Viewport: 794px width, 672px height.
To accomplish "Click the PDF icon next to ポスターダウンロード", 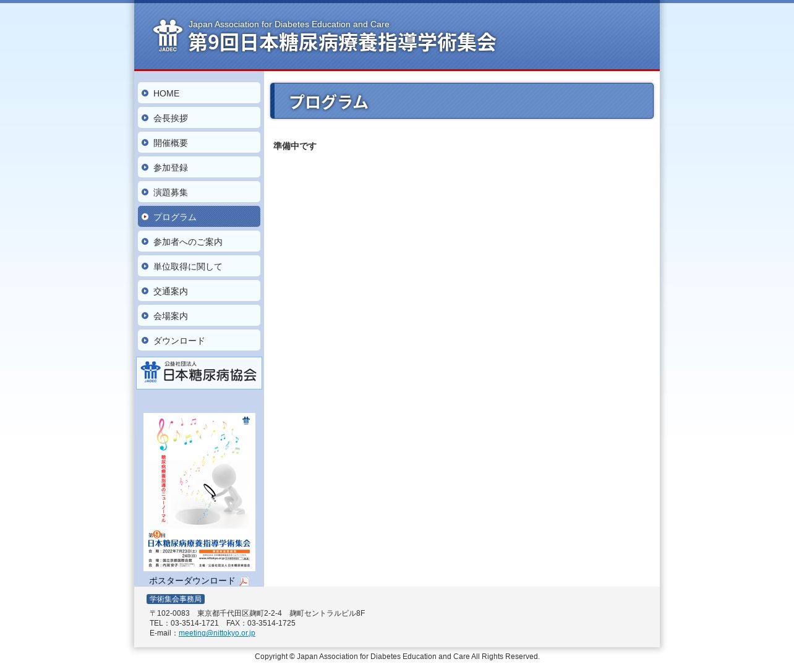I will click(244, 581).
